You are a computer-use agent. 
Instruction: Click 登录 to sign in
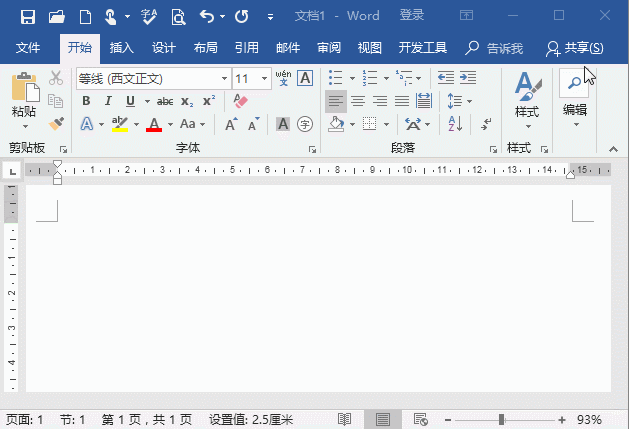tap(411, 17)
